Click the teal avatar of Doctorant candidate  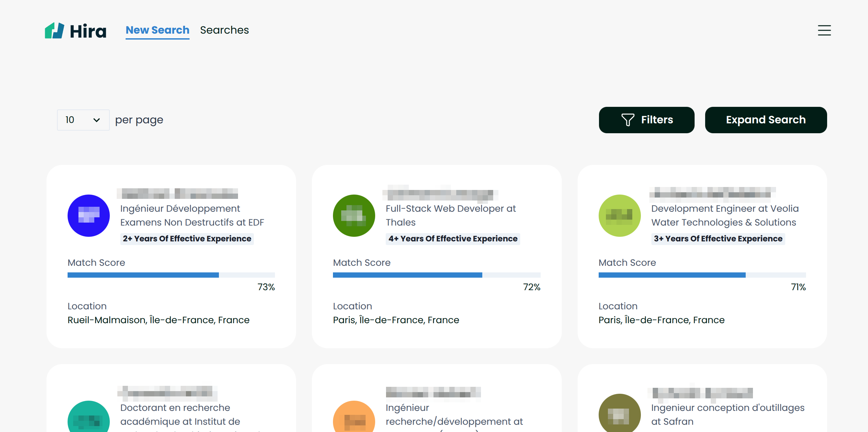pyautogui.click(x=88, y=418)
